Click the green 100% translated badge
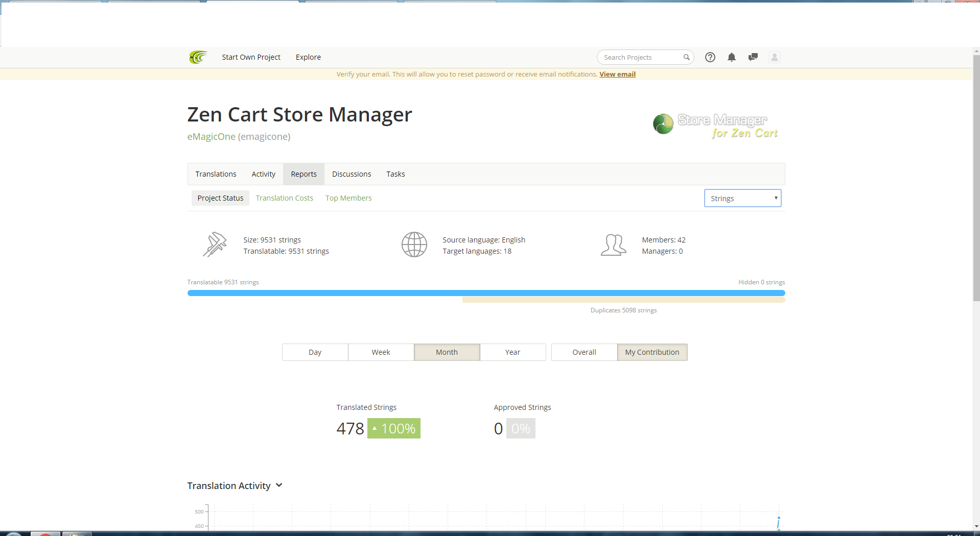 [394, 428]
